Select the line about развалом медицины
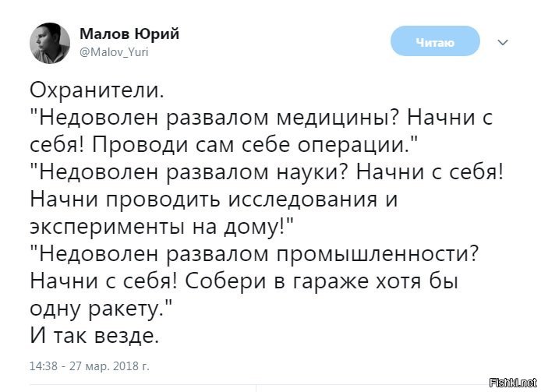This screenshot has height=392, width=541. (x=261, y=118)
